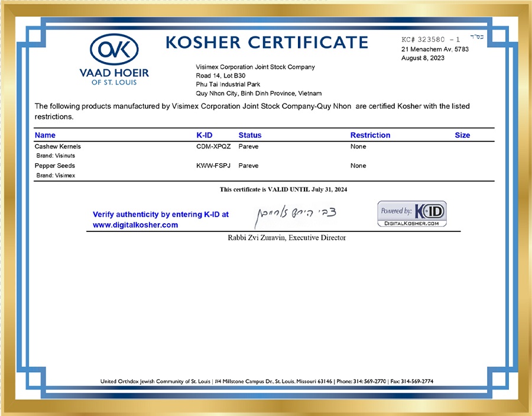
Task: Click Rabbi Zvi Zuravin, Executive Director text
Action: (x=287, y=238)
